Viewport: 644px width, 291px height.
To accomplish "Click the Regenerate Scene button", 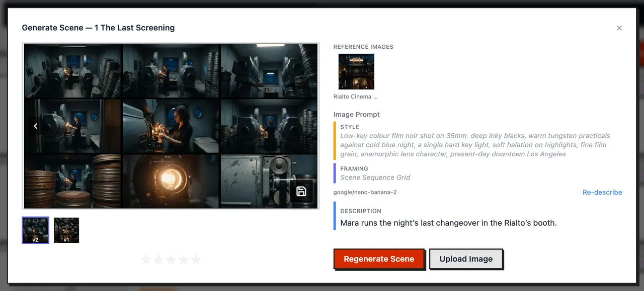I will coord(379,259).
